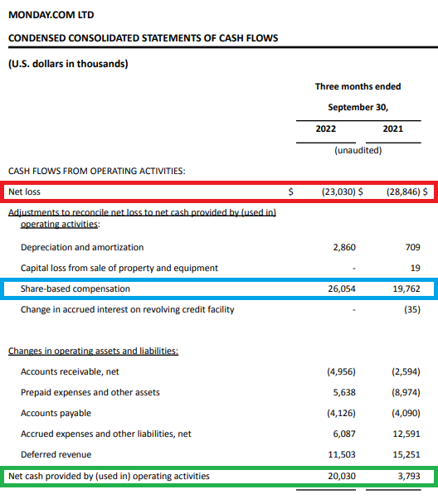Click the MONDAY.COM LTD company title
Screen dimensions: 438x504
(51, 15)
